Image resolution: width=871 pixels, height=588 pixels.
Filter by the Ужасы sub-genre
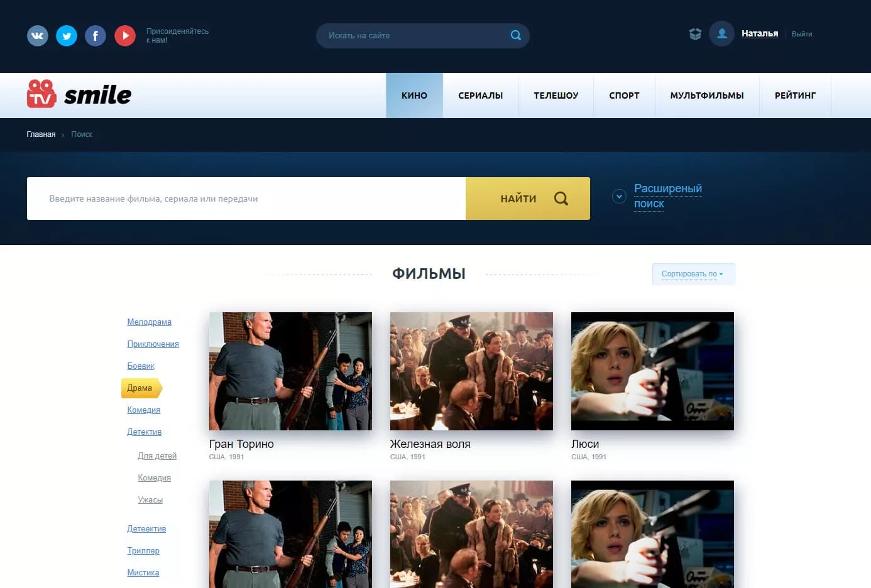point(150,500)
